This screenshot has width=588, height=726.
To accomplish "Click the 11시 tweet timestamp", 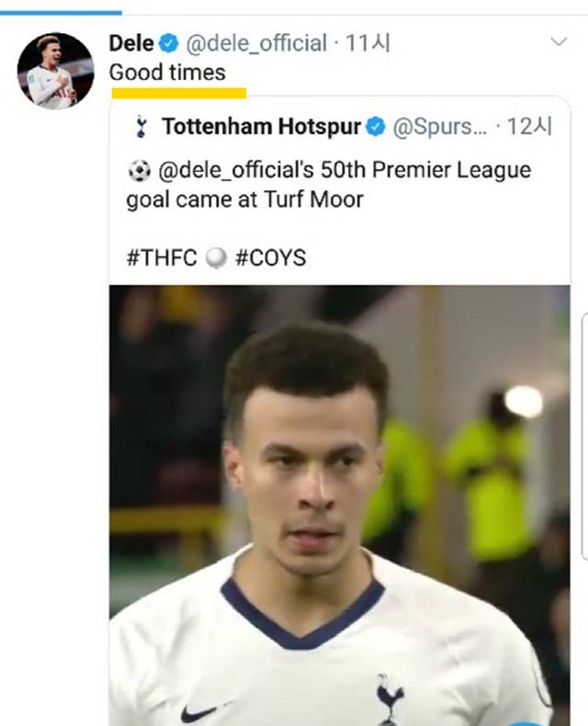I will coord(367,43).
